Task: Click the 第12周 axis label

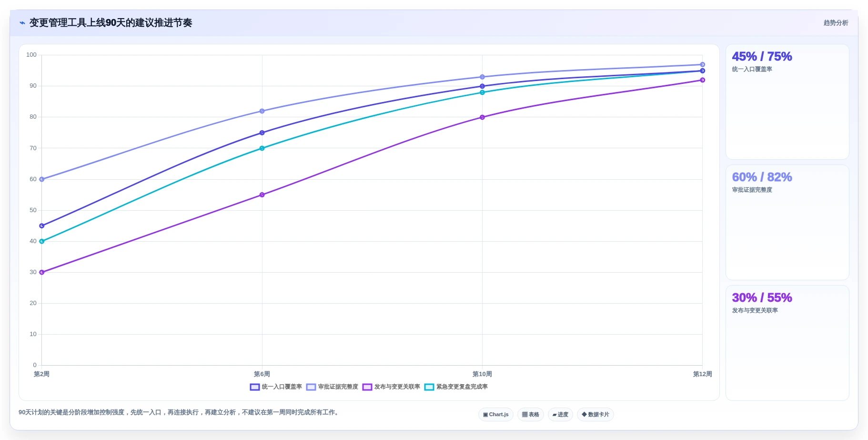Action: [702, 374]
